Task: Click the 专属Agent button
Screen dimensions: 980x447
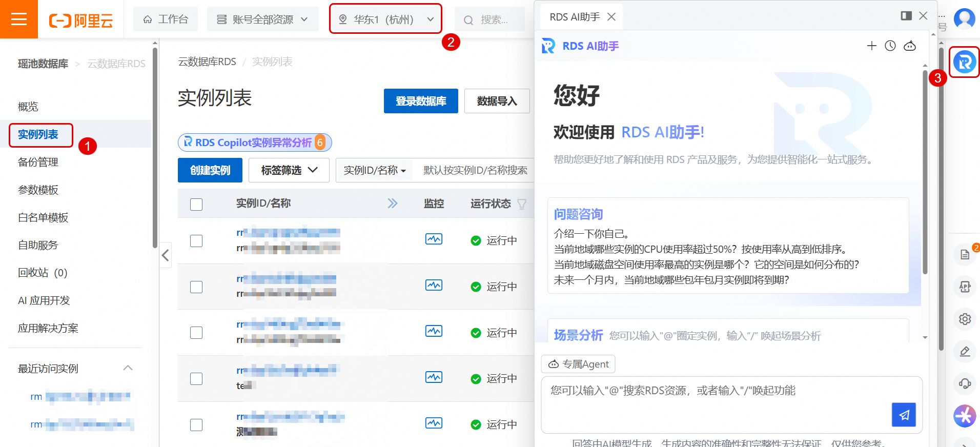Action: (578, 364)
